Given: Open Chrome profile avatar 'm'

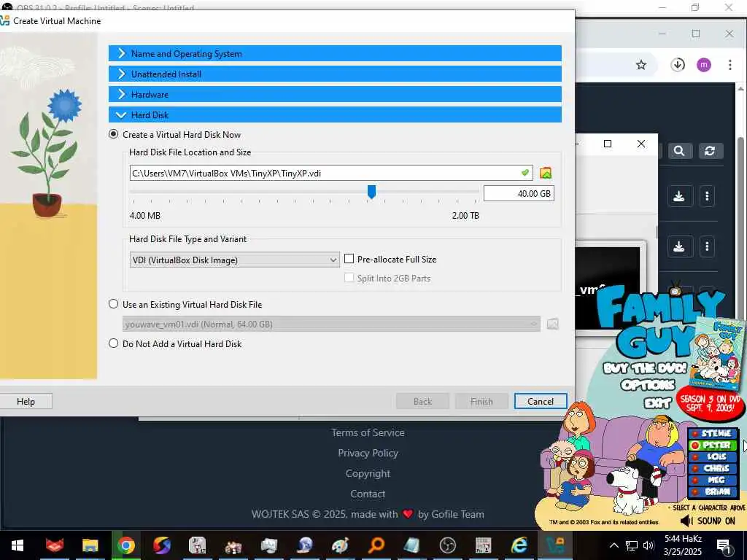Looking at the screenshot, I should coord(704,65).
